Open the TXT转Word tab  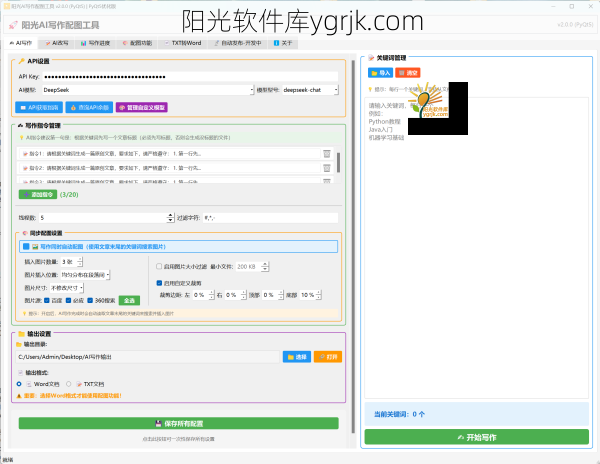pos(183,43)
